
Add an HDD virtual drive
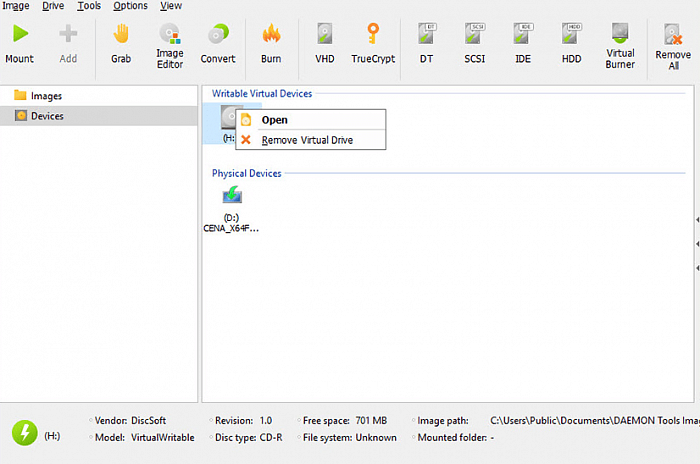[571, 34]
